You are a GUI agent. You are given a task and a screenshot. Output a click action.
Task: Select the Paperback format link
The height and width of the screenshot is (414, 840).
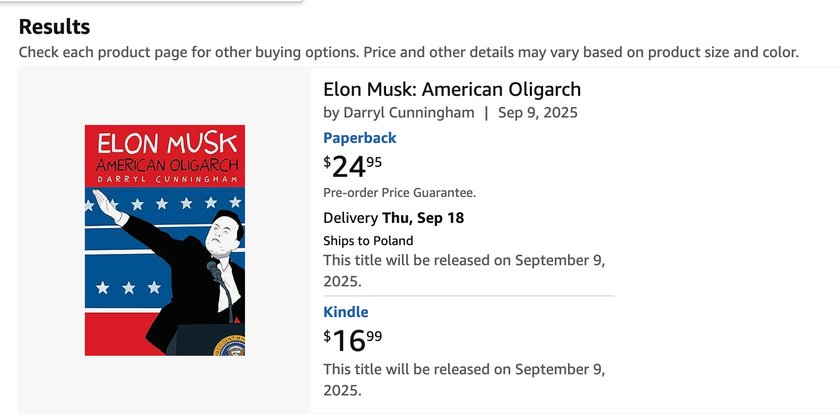(360, 138)
